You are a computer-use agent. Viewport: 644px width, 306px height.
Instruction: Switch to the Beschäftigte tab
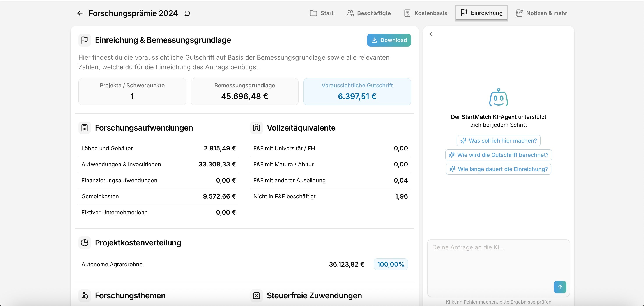tap(369, 13)
